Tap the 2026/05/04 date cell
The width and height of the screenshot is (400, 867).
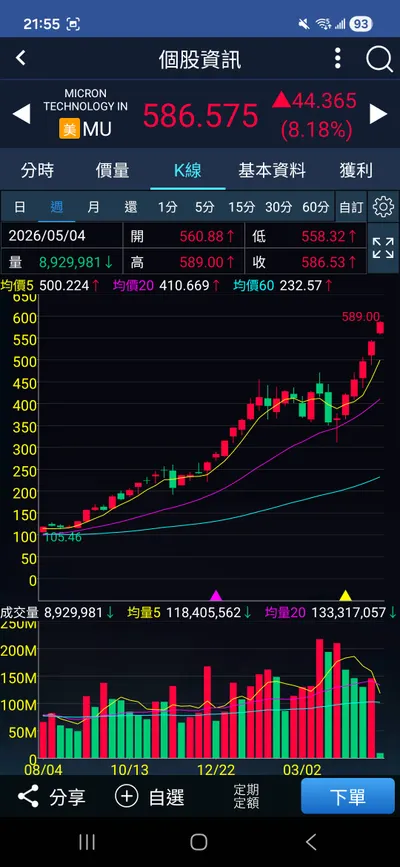click(x=62, y=236)
